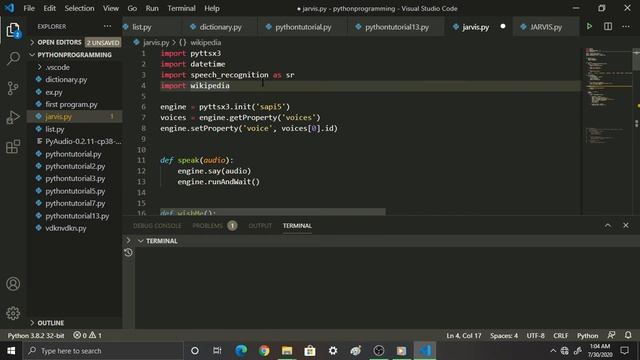This screenshot has width=640, height=360.
Task: Open the Source Control view
Action: pyautogui.click(x=13, y=88)
